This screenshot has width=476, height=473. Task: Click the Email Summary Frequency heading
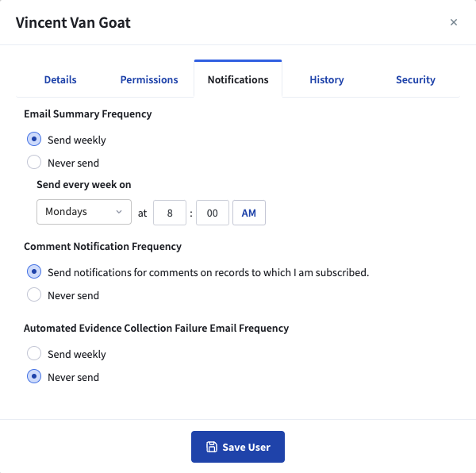tap(87, 113)
